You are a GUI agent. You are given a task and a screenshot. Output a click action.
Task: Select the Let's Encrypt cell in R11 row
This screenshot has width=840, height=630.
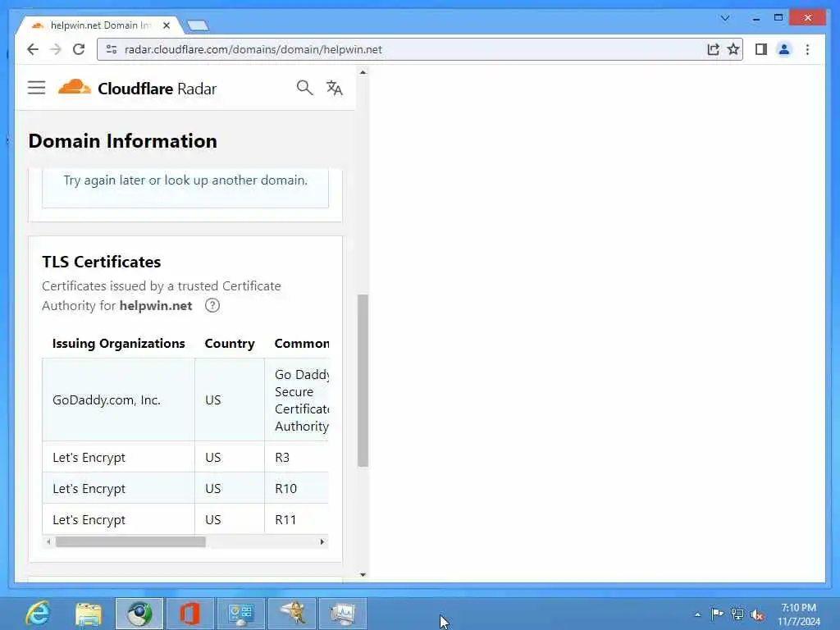(118, 519)
